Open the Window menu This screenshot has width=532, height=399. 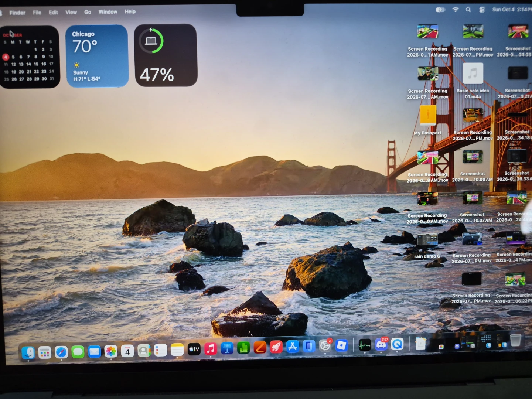pyautogui.click(x=108, y=12)
